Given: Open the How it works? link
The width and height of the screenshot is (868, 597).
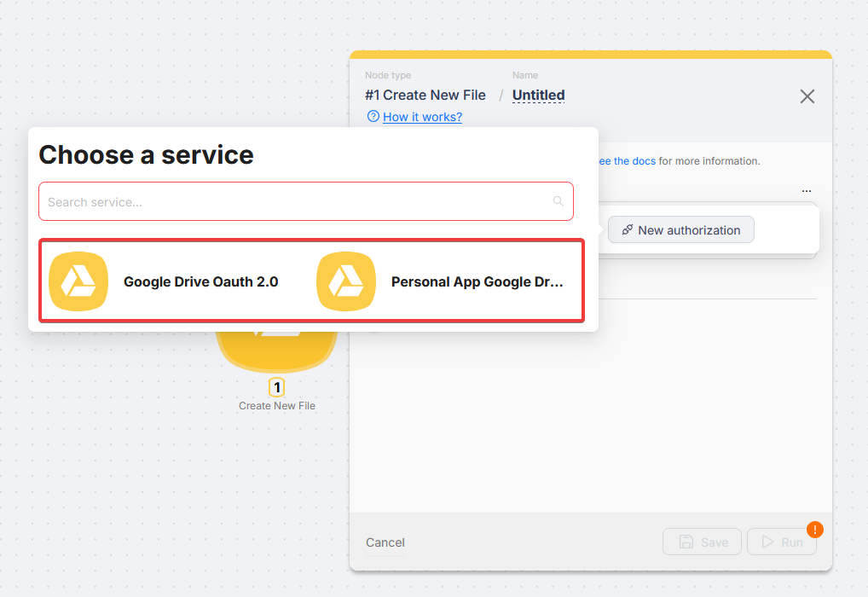Looking at the screenshot, I should [422, 117].
